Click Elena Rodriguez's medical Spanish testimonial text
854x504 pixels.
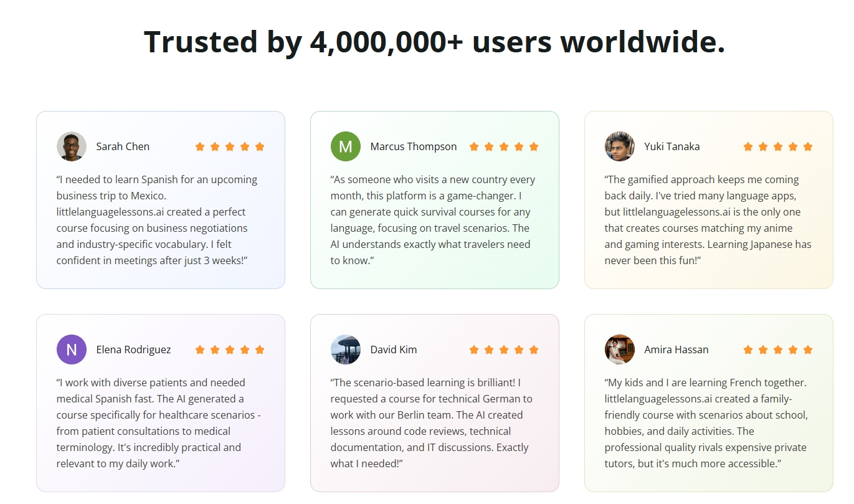[x=159, y=423]
